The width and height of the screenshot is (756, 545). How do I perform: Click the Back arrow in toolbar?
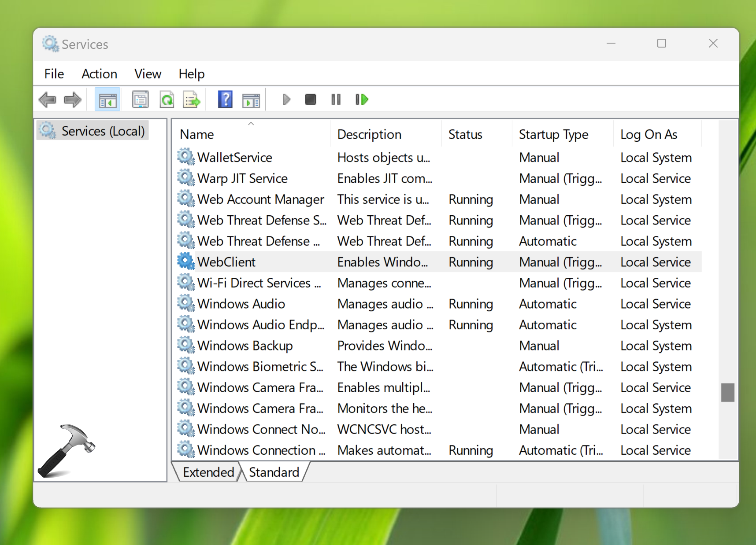(x=48, y=100)
